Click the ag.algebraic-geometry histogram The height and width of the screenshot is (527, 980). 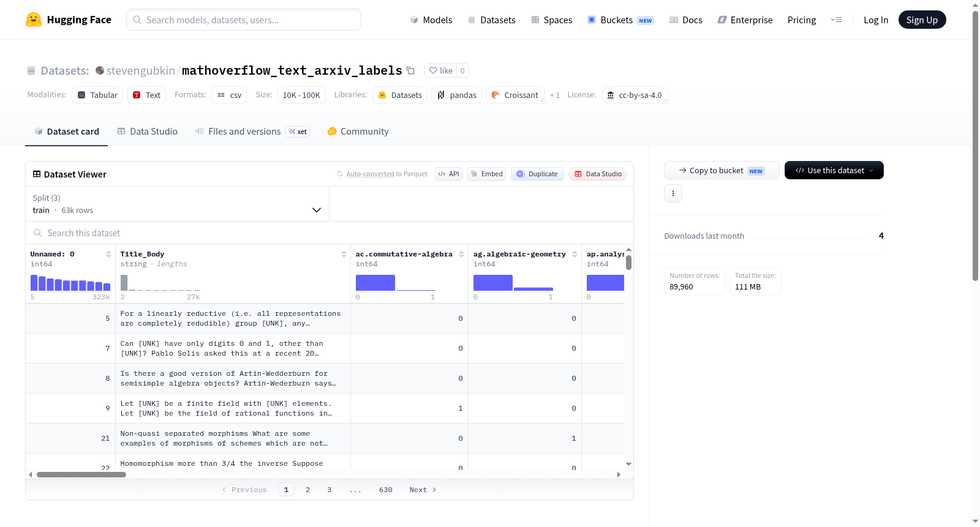click(513, 283)
